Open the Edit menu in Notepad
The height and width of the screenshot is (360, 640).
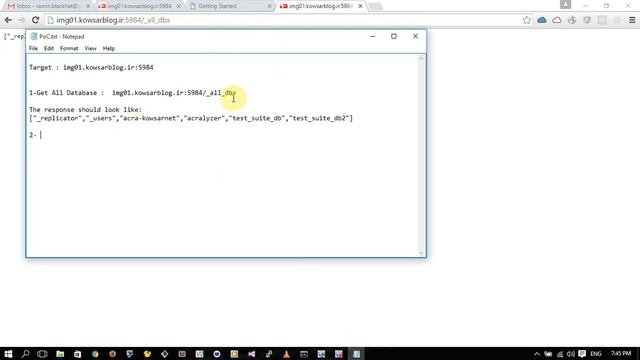pos(49,48)
